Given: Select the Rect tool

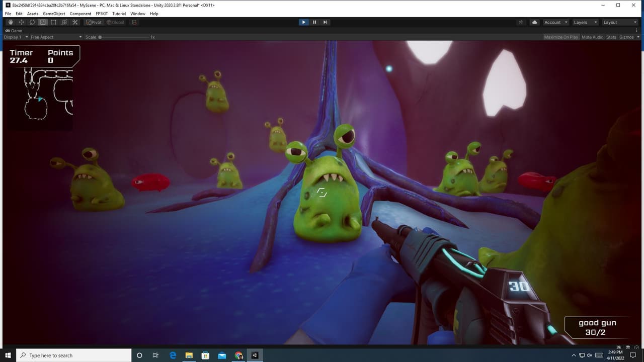Looking at the screenshot, I should tap(53, 22).
